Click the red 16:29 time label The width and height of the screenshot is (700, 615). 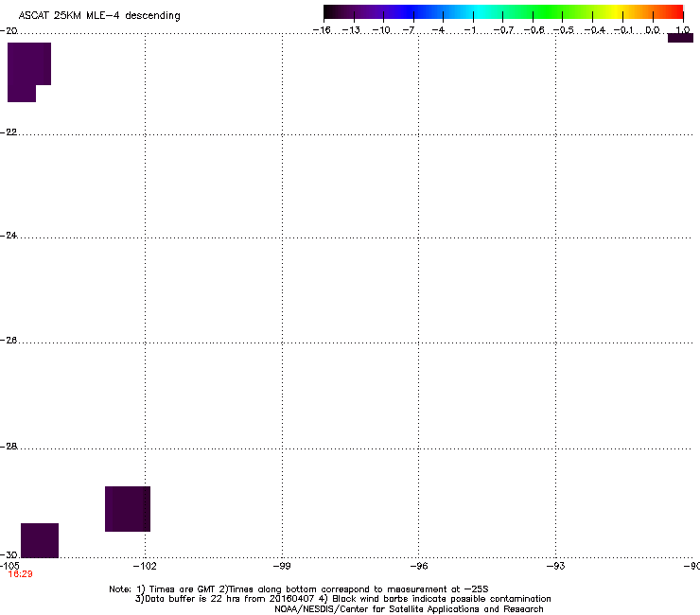tap(20, 574)
